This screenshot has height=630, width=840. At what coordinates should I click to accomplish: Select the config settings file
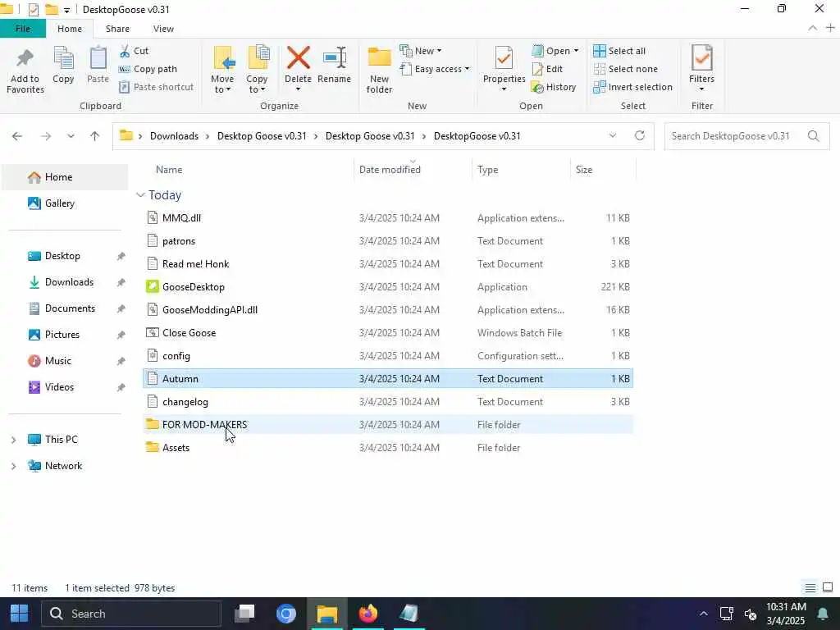click(388, 356)
